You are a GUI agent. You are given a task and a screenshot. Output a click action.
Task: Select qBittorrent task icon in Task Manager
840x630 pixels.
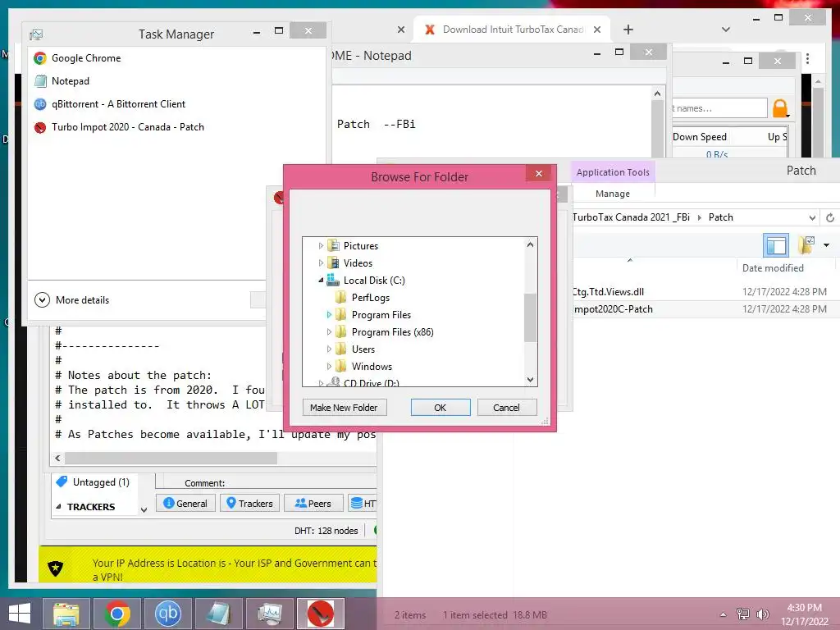(40, 104)
